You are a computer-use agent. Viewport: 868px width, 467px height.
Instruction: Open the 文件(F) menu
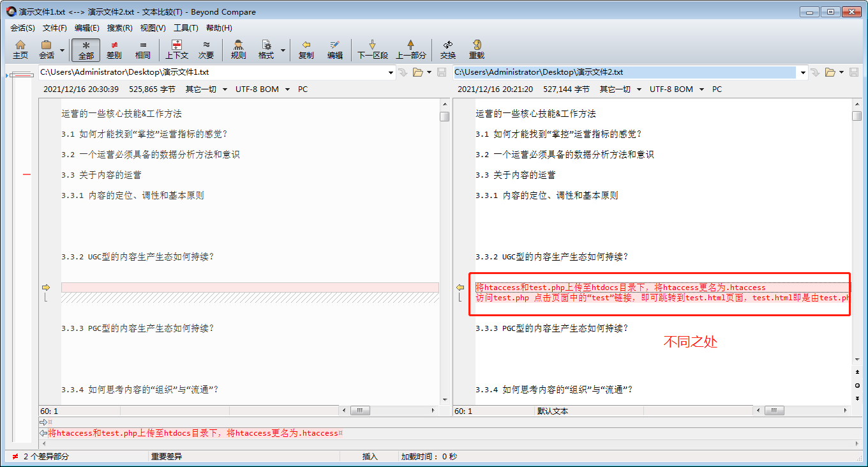tap(55, 28)
